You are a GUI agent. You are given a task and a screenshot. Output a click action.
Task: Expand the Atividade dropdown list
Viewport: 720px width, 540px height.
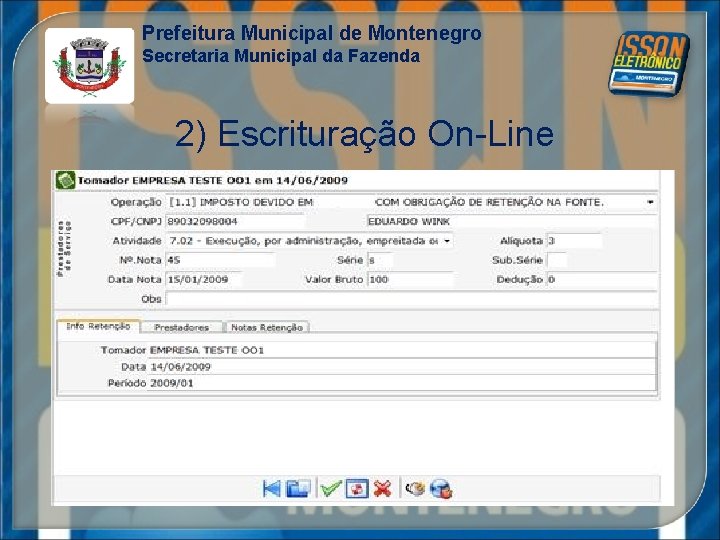click(x=447, y=241)
